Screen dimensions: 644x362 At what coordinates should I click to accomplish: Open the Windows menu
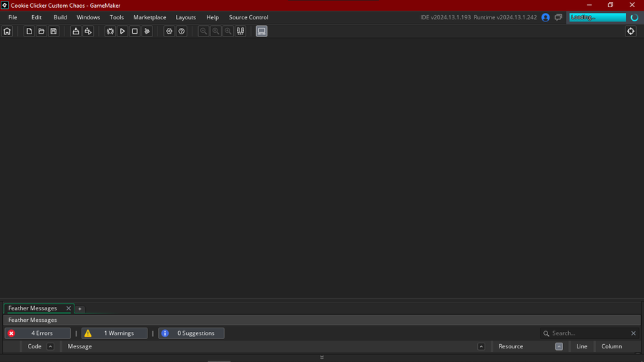point(88,17)
